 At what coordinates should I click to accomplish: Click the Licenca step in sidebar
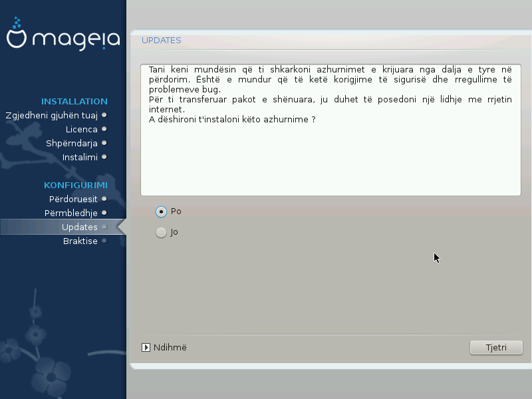81,129
